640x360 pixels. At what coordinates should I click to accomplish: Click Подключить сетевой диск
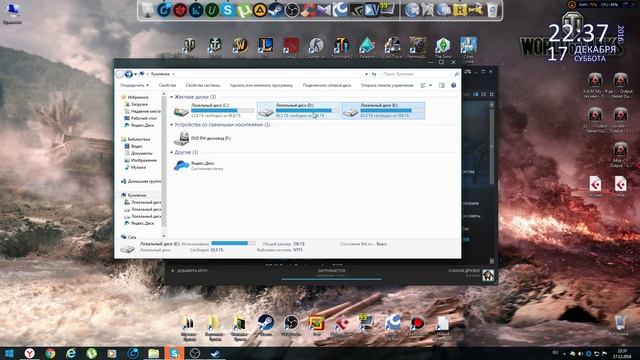(327, 85)
